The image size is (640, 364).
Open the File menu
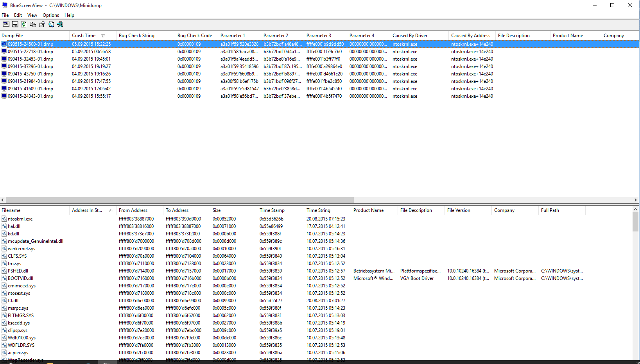coord(5,15)
